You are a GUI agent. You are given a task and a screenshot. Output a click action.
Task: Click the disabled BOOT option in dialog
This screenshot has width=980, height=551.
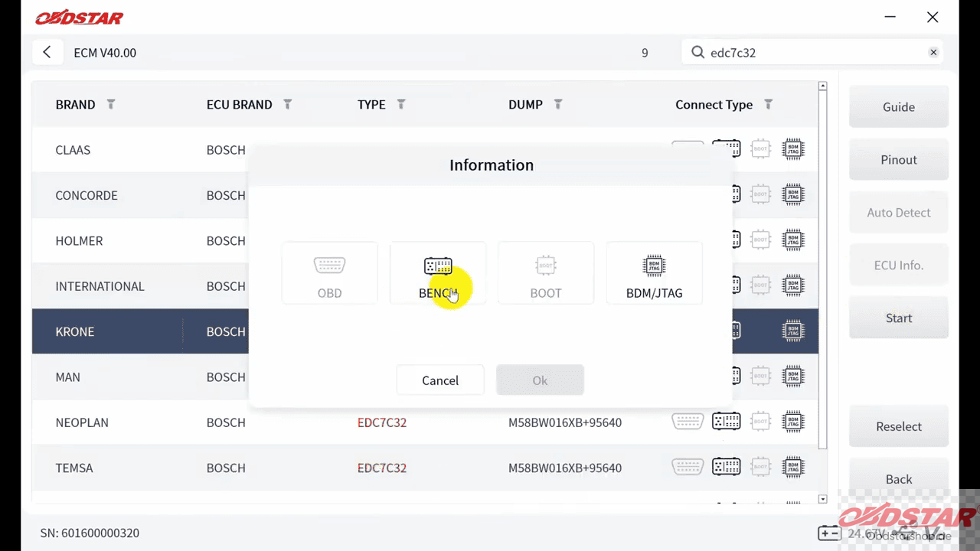546,273
